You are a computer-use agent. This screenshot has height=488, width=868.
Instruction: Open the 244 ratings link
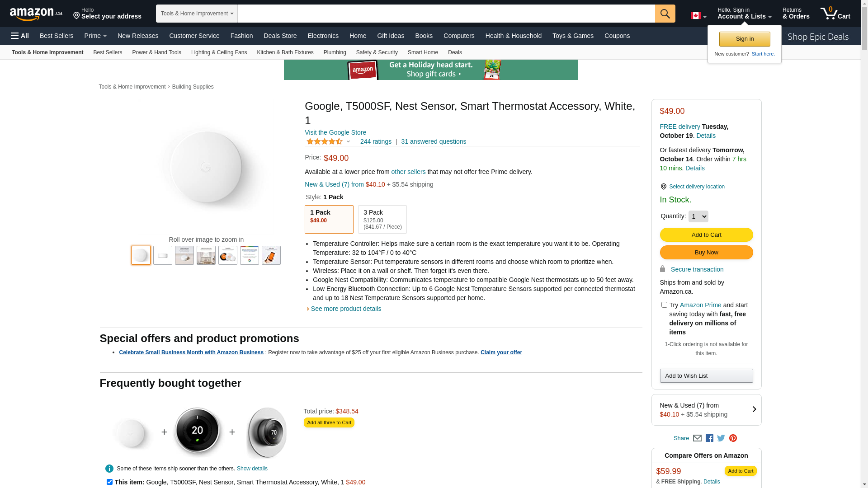pyautogui.click(x=376, y=141)
